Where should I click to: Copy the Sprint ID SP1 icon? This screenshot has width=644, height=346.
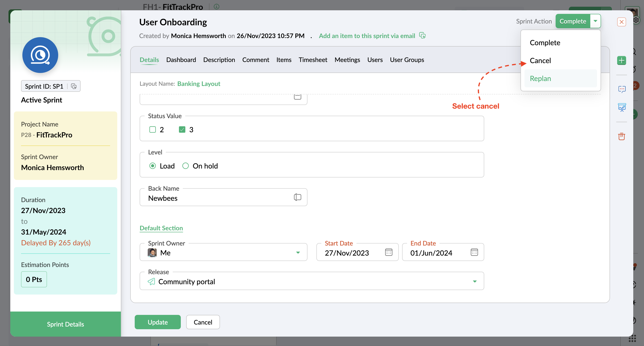click(x=74, y=86)
